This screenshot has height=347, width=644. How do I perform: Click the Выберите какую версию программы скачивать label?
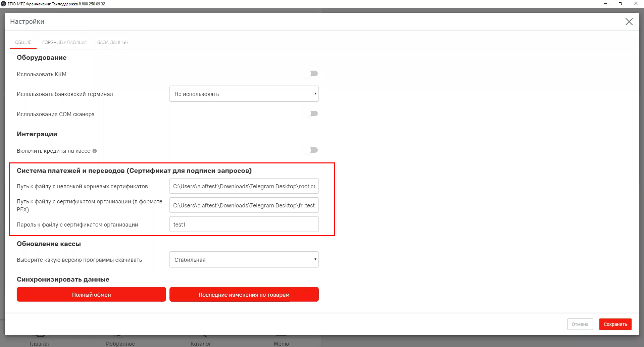(x=79, y=260)
